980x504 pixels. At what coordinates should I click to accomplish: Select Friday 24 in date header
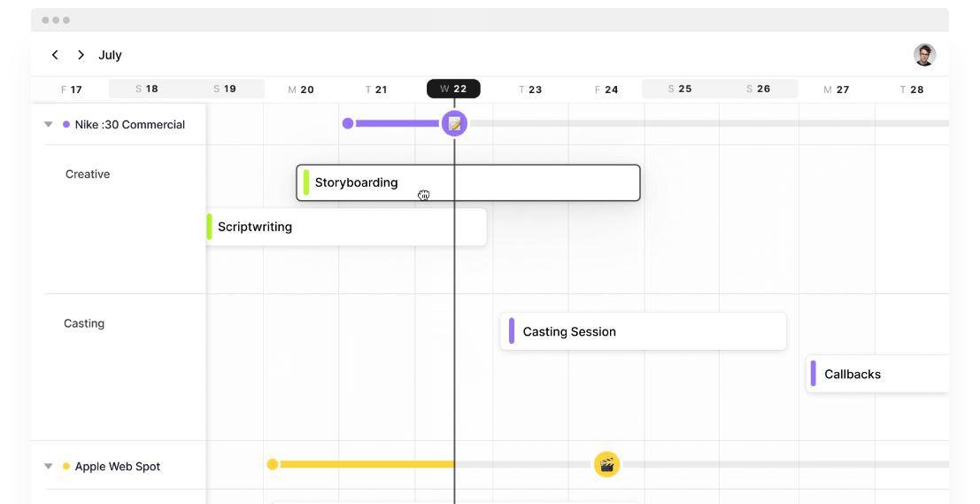tap(606, 89)
